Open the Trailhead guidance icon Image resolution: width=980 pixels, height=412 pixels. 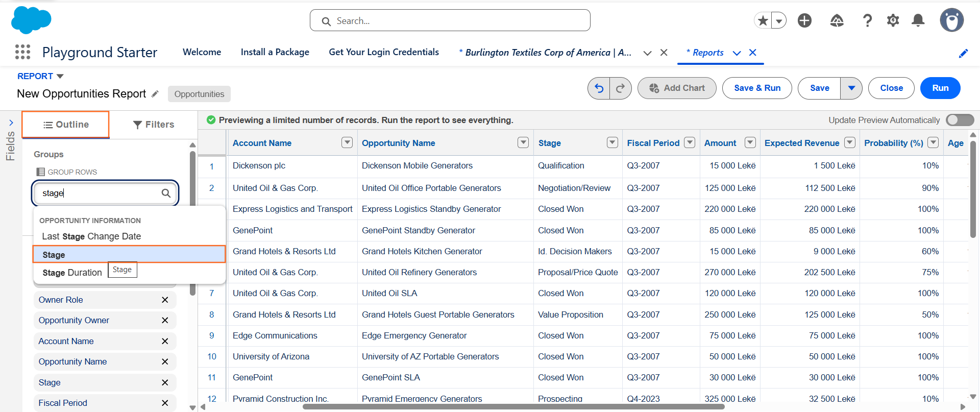tap(837, 20)
